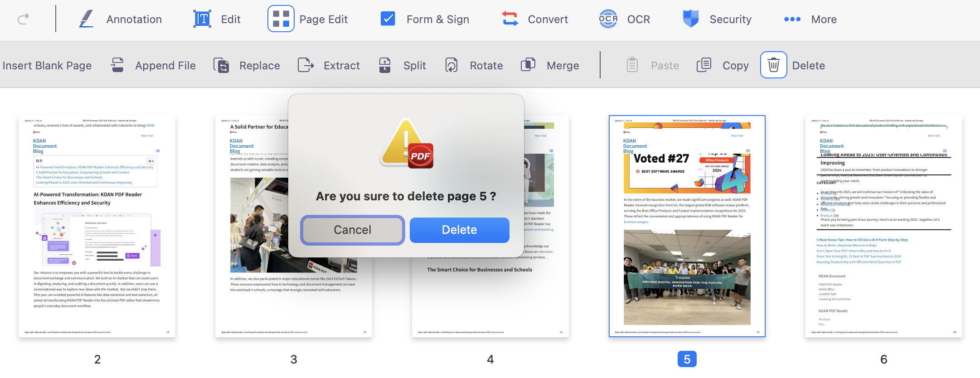The image size is (980, 378).
Task: Switch to the Edit tab label
Action: click(231, 19)
